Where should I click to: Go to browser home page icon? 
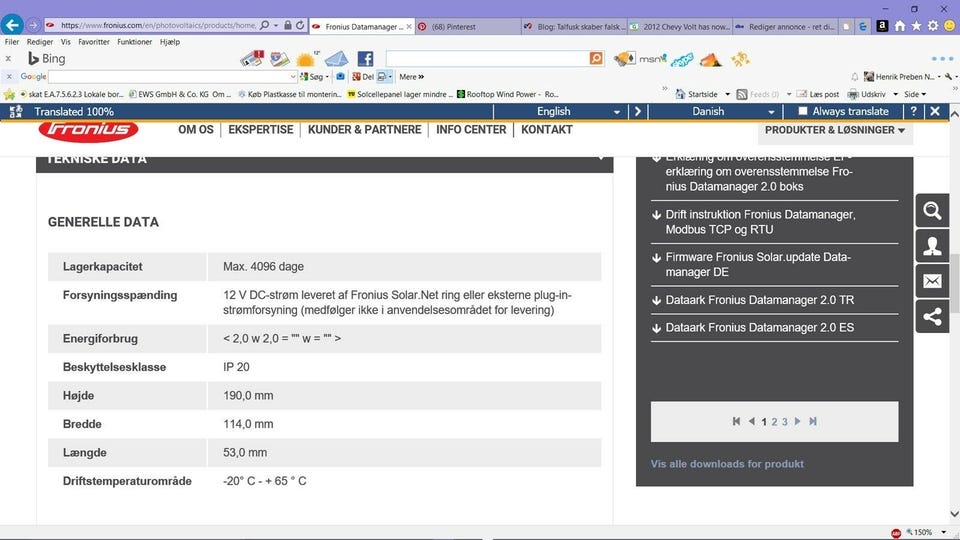click(899, 26)
